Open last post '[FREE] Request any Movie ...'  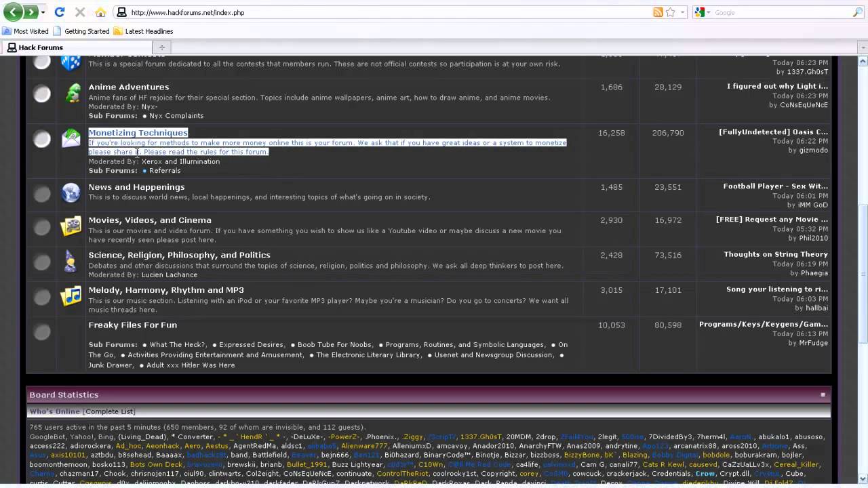[x=772, y=220]
